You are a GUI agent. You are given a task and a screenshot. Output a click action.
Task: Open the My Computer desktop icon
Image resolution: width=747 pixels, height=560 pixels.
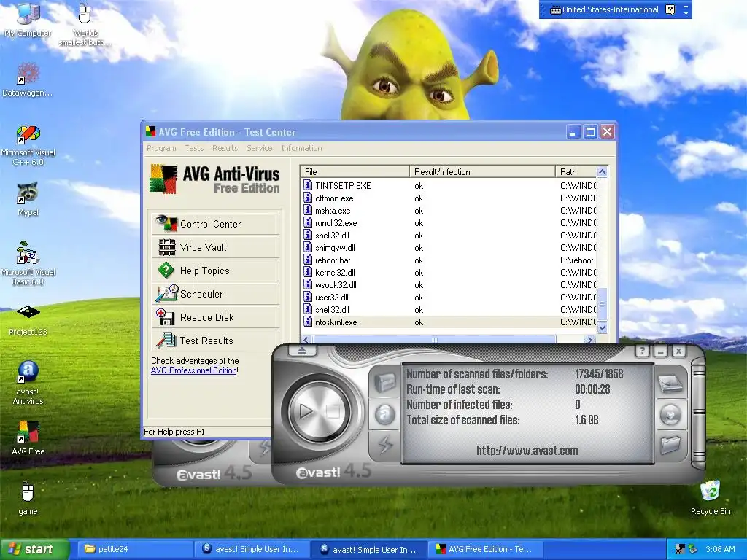[28, 19]
